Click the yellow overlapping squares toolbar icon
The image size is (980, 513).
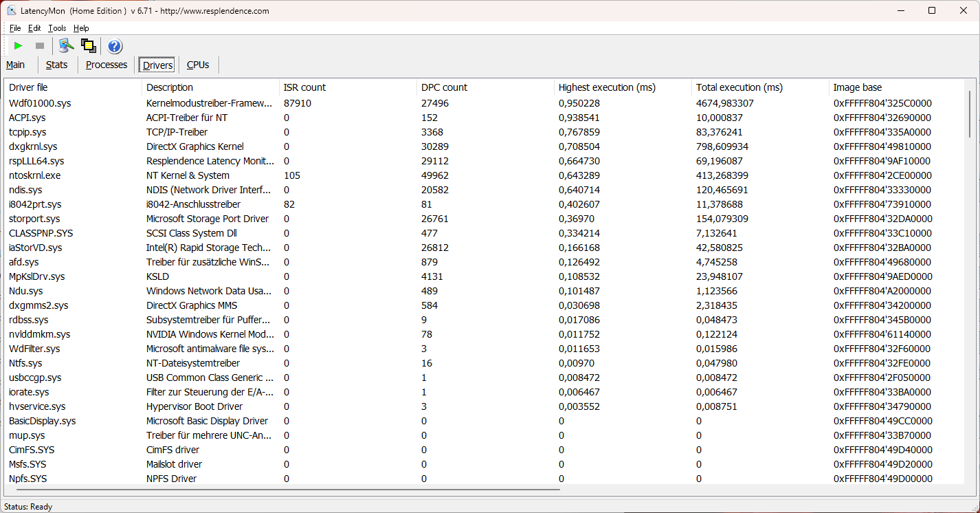tap(88, 46)
